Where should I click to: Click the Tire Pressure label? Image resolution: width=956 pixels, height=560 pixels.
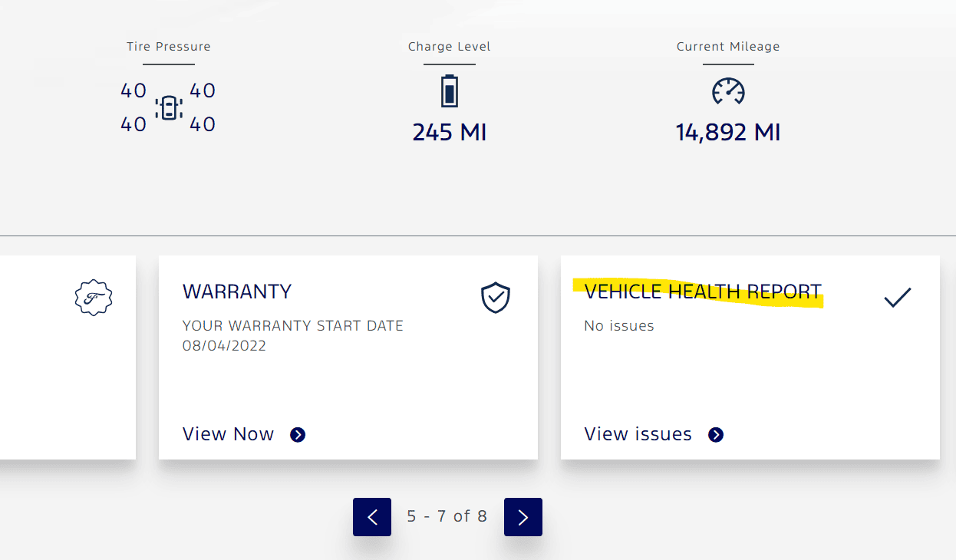pos(169,47)
